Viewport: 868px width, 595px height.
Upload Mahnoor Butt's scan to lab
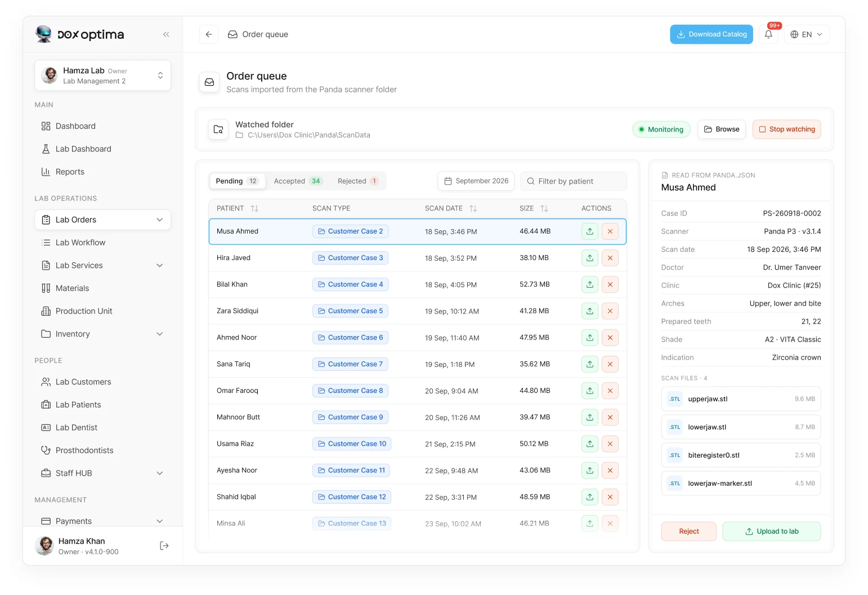coord(590,417)
